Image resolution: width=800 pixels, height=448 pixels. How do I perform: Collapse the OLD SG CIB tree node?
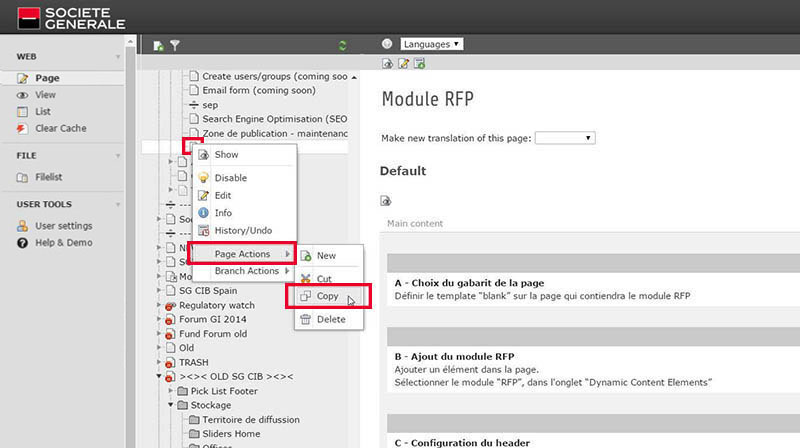(x=159, y=377)
